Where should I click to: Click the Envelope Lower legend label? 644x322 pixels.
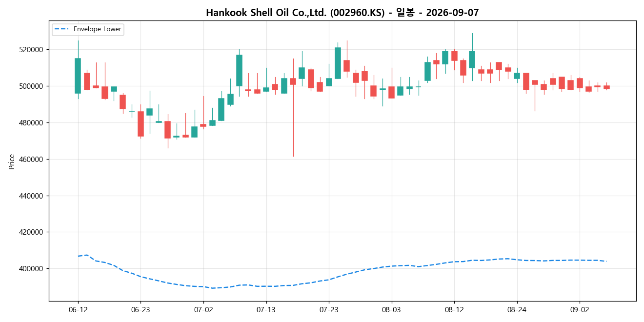click(x=97, y=29)
